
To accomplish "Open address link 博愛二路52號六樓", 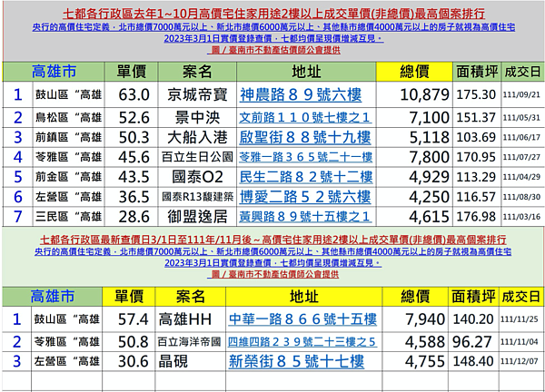I will click(x=305, y=197).
